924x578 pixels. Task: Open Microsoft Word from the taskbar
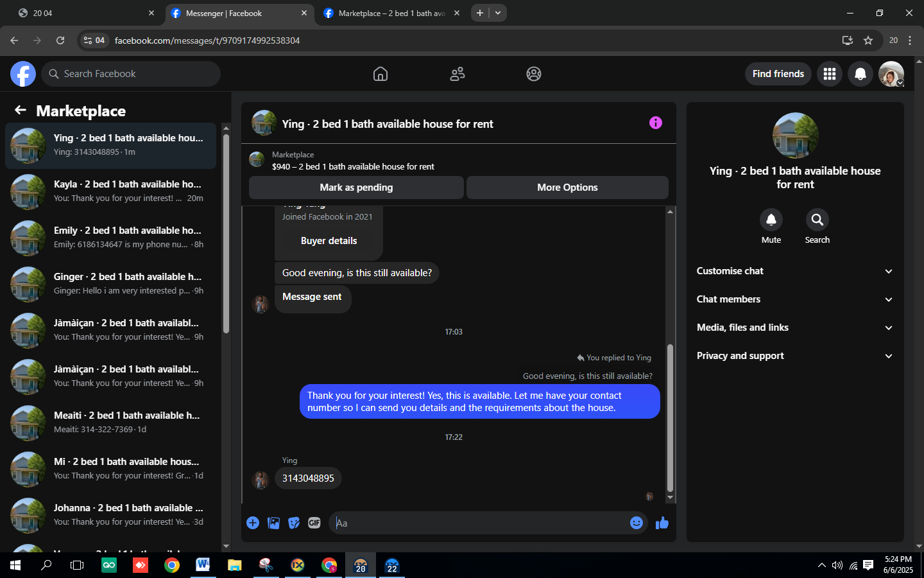tap(203, 565)
